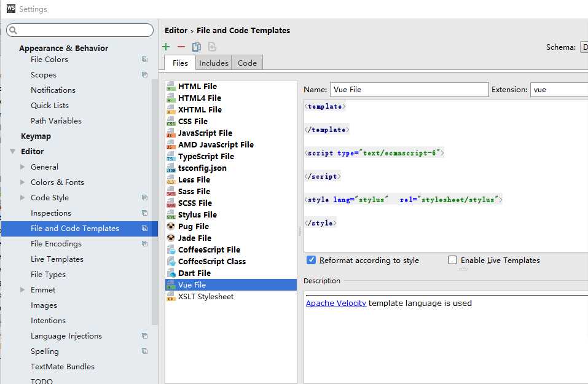
Task: Click the project-level icon beside Language Injections
Action: click(145, 336)
